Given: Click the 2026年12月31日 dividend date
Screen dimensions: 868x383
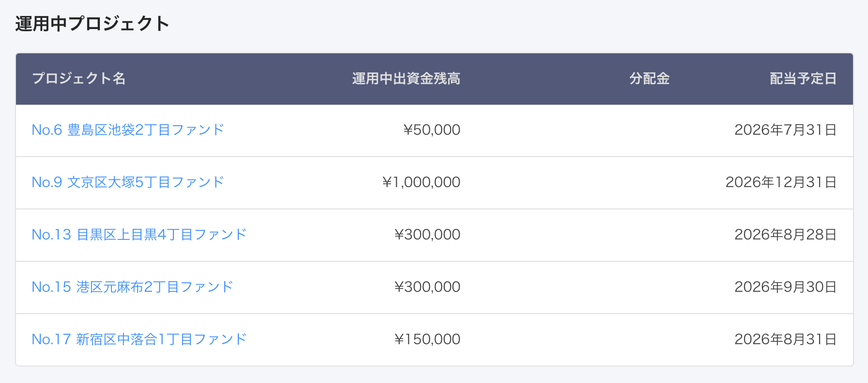Looking at the screenshot, I should point(781,182).
